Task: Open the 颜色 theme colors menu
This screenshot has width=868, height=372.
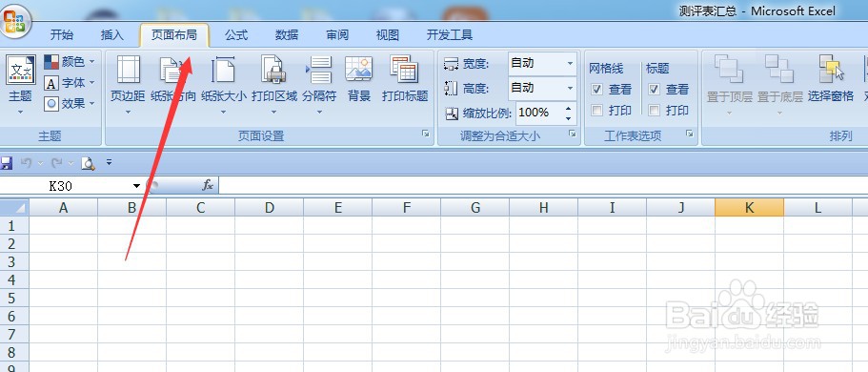Action: (70, 62)
